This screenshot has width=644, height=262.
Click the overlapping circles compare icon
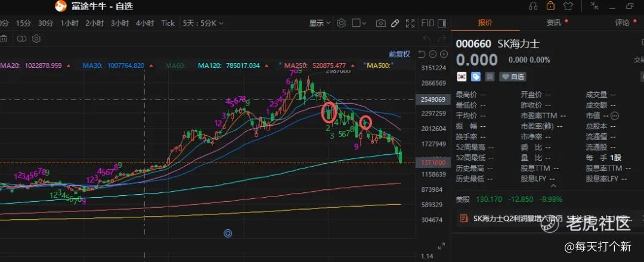click(21, 39)
